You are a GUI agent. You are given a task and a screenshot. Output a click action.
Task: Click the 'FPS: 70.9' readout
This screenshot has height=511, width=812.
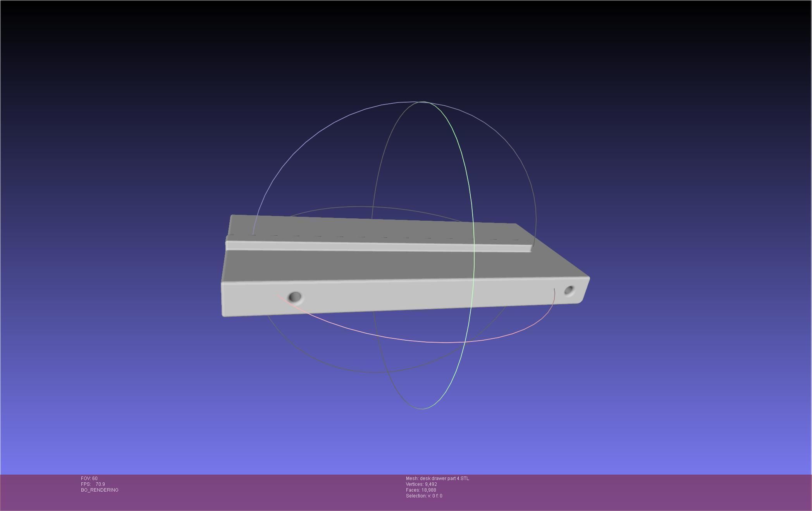pos(93,484)
